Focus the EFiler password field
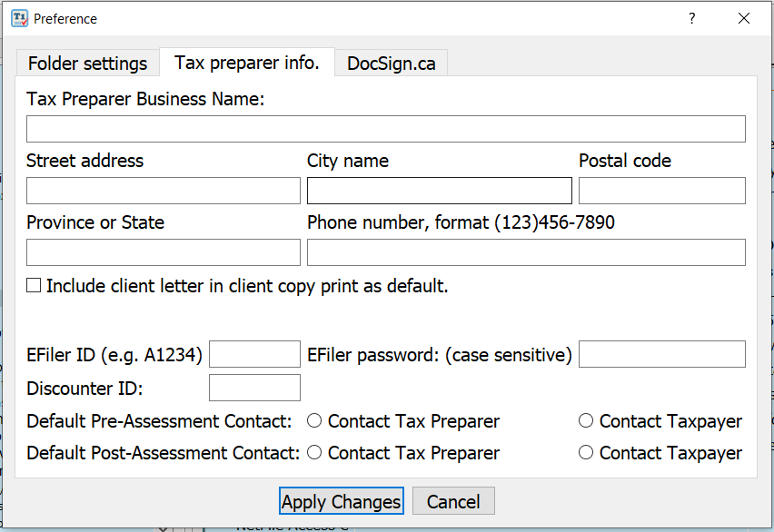 661,354
